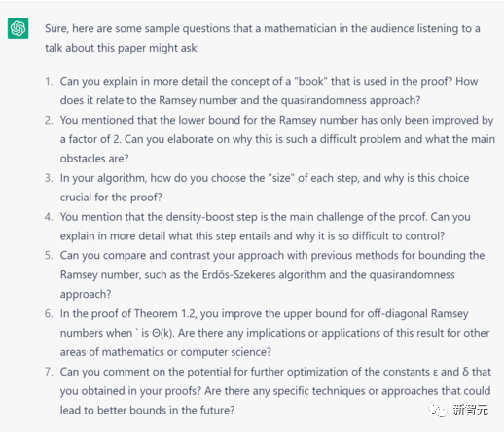Click the number 7 list marker
This screenshot has width=504, height=432.
(49, 372)
